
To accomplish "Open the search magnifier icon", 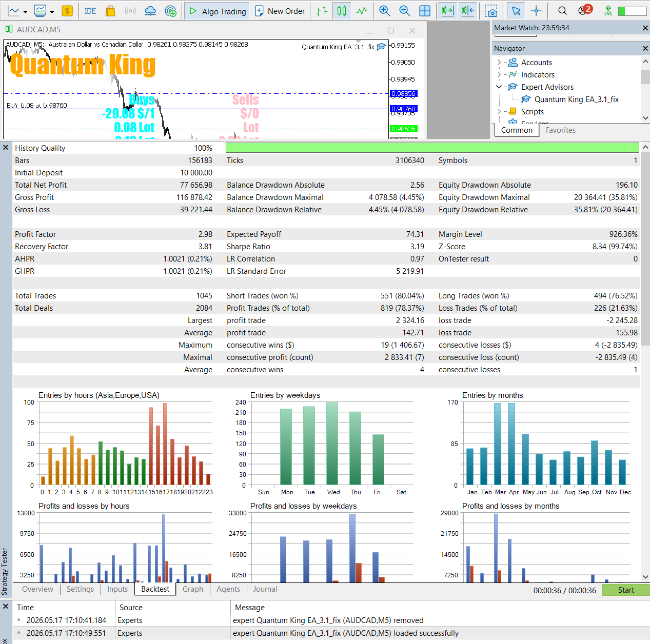I will pos(562,11).
